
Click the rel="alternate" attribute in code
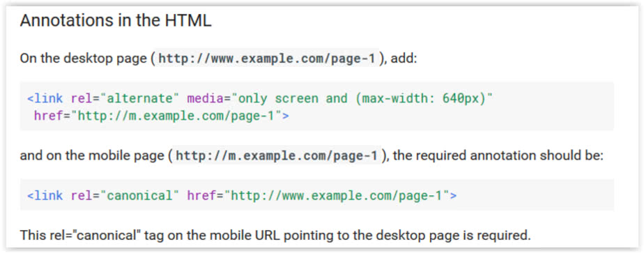(125, 98)
